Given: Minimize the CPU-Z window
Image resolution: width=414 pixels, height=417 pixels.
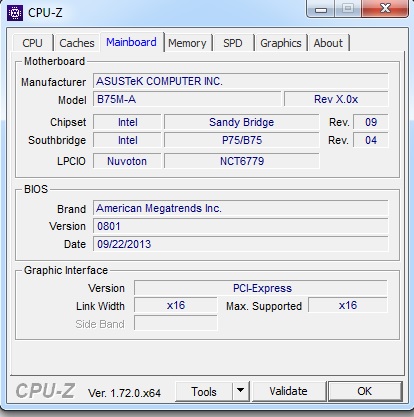Looking at the screenshot, I should (x=321, y=9).
